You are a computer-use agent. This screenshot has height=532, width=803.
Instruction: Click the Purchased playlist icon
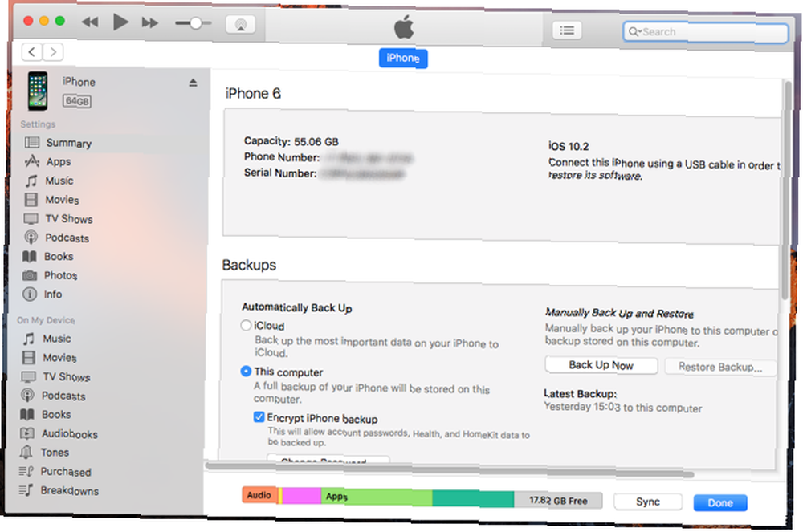[26, 471]
